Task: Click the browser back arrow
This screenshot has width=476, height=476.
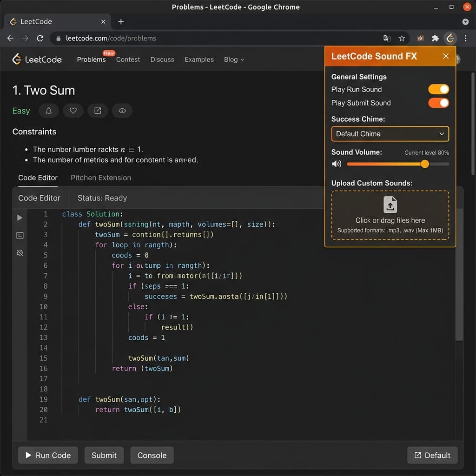Action: (10, 38)
